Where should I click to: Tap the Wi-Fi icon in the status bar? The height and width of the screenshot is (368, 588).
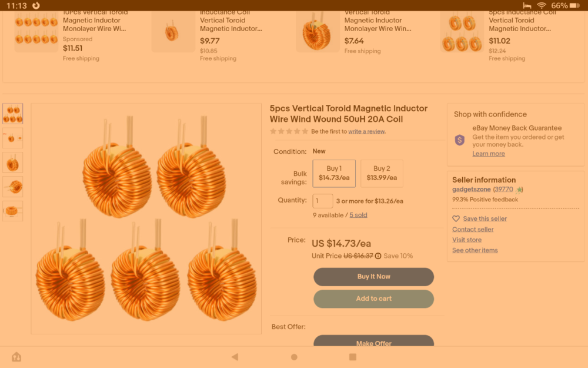543,5
